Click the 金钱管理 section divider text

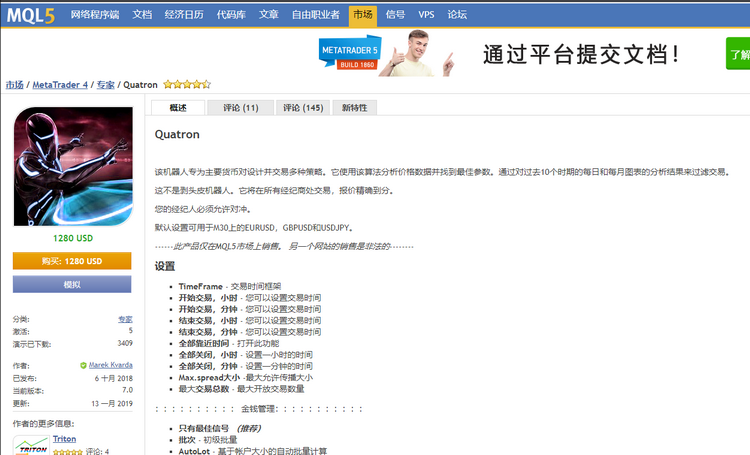(259, 409)
